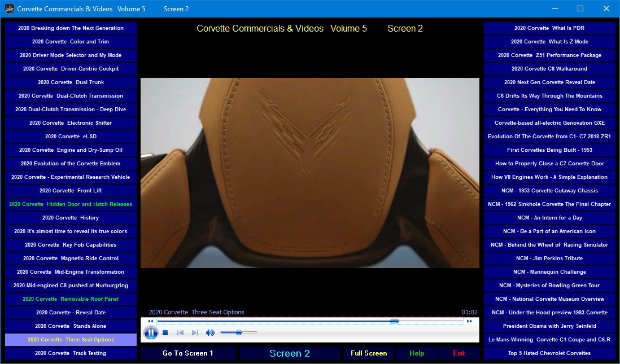Viewport: 620px width, 364px height.
Task: Click the red Exit button
Action: (459, 353)
